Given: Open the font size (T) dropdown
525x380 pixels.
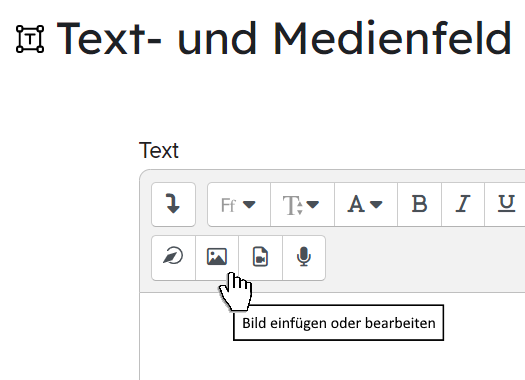Looking at the screenshot, I should coord(302,204).
